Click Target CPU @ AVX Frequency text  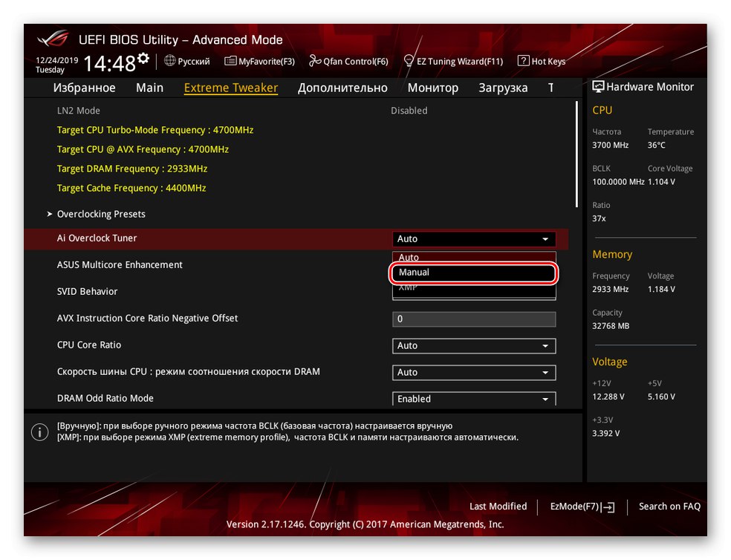(143, 150)
